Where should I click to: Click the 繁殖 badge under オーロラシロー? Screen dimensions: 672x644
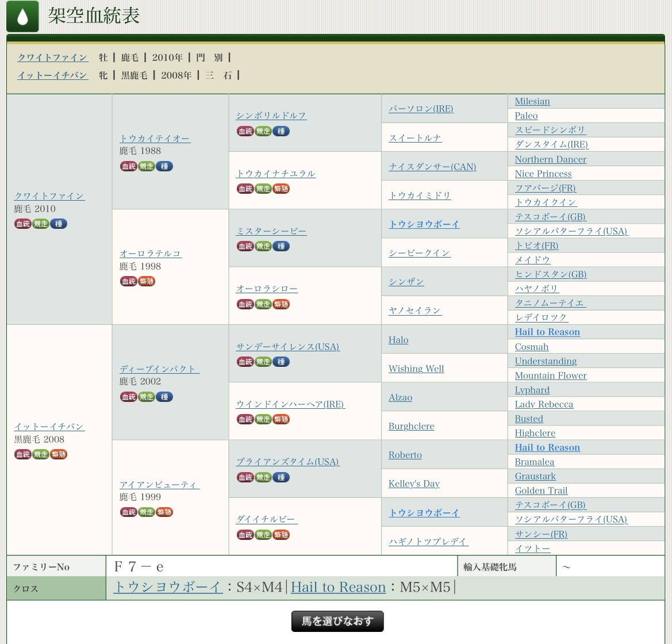pyautogui.click(x=281, y=304)
